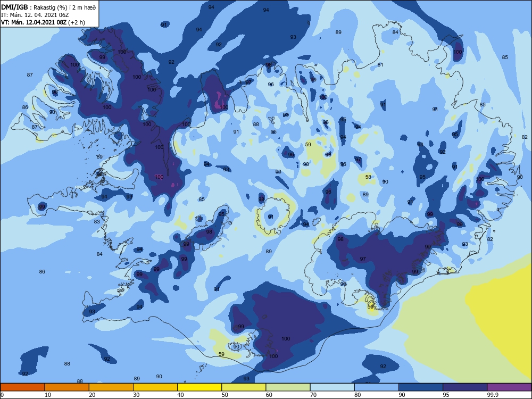Image resolution: width=532 pixels, height=399 pixels.
Task: Click the humidity value '81' in the north
Action: [380, 65]
